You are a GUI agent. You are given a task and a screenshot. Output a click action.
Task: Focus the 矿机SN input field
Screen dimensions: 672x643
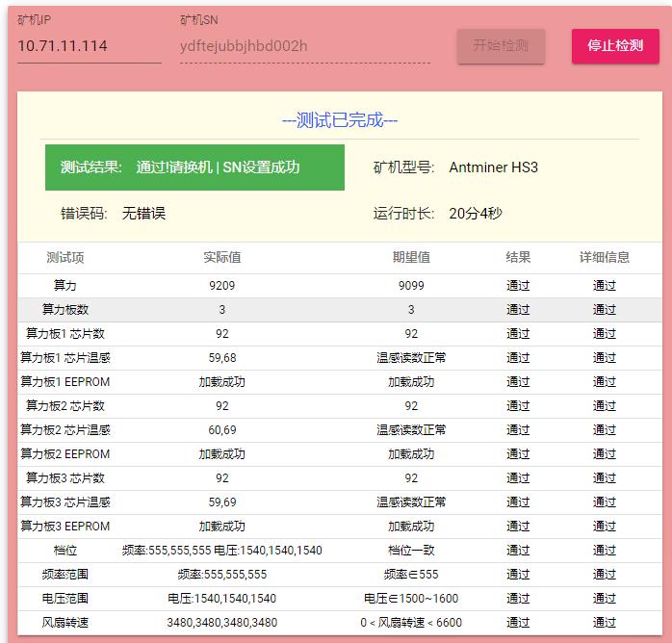click(x=304, y=46)
